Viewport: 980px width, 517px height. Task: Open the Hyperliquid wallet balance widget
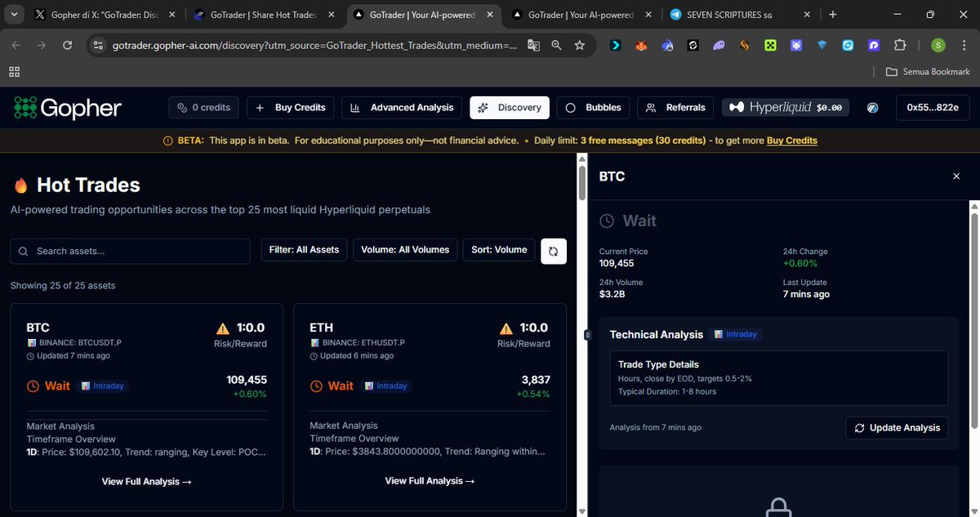[x=784, y=107]
